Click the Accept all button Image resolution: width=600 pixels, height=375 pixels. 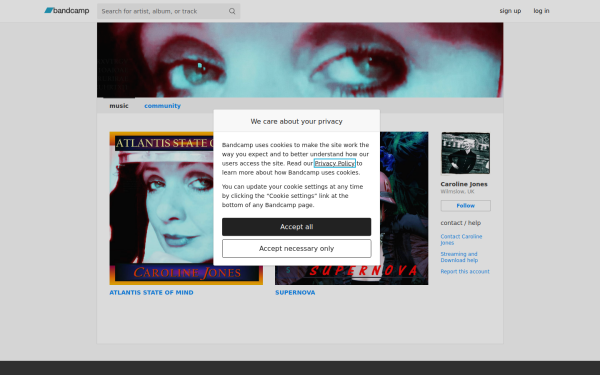point(297,227)
